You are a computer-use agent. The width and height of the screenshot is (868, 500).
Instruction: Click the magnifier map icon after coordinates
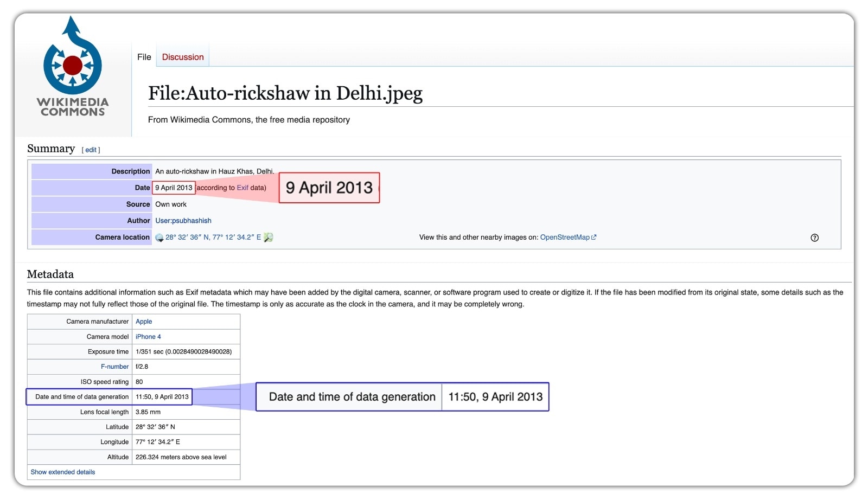(x=269, y=238)
